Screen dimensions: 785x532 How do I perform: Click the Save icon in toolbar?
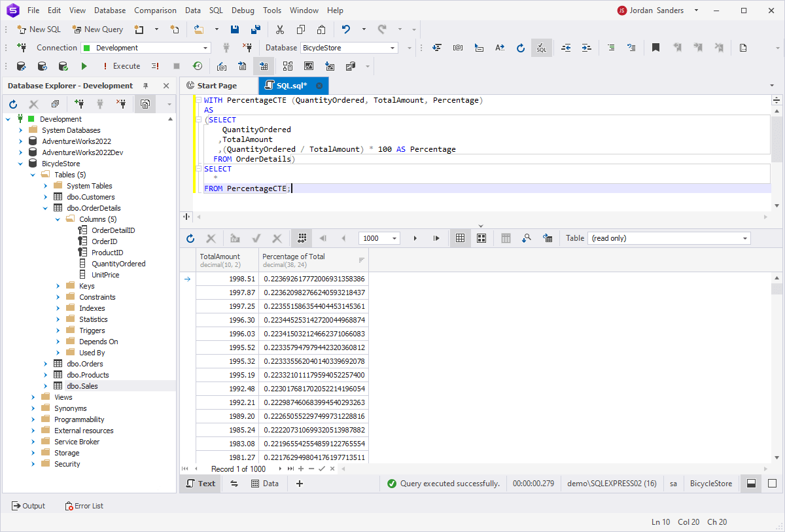[235, 29]
